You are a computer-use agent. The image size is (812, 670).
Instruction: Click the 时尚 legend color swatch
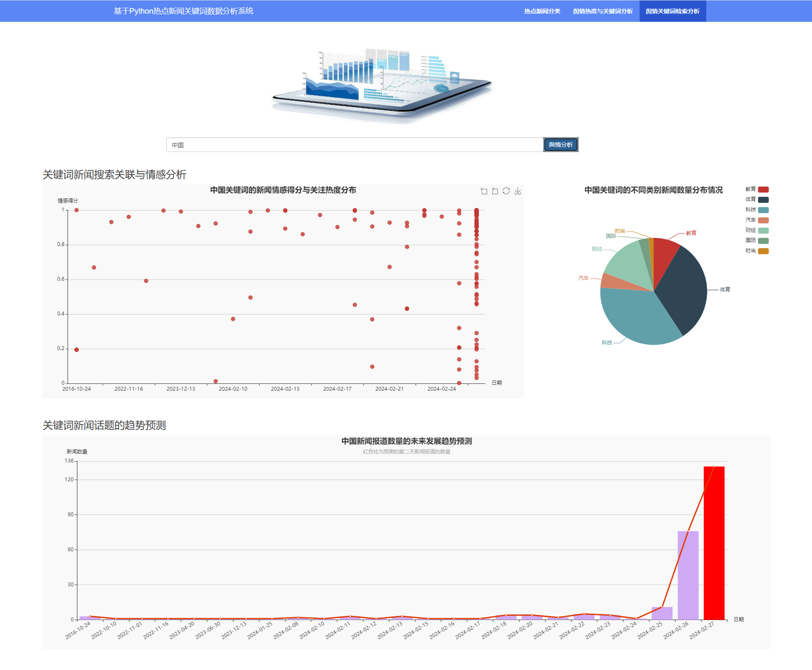(x=763, y=251)
